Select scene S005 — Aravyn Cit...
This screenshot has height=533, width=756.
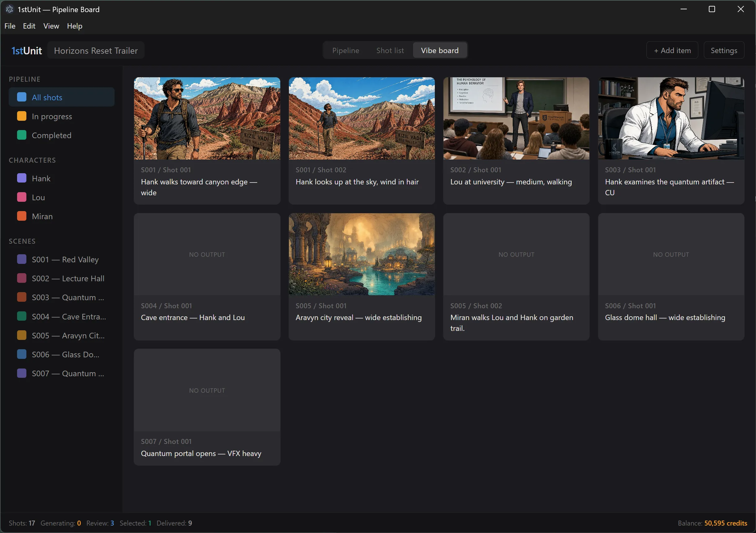tap(61, 335)
